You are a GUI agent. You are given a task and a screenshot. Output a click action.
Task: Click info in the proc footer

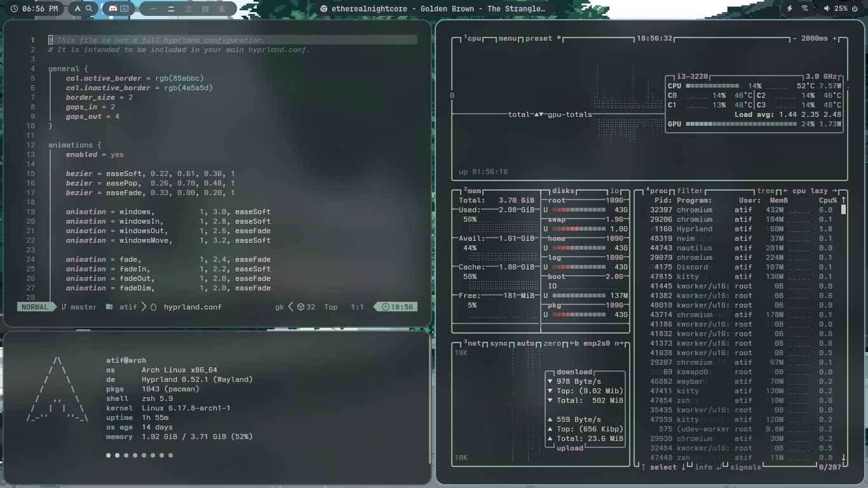(703, 467)
